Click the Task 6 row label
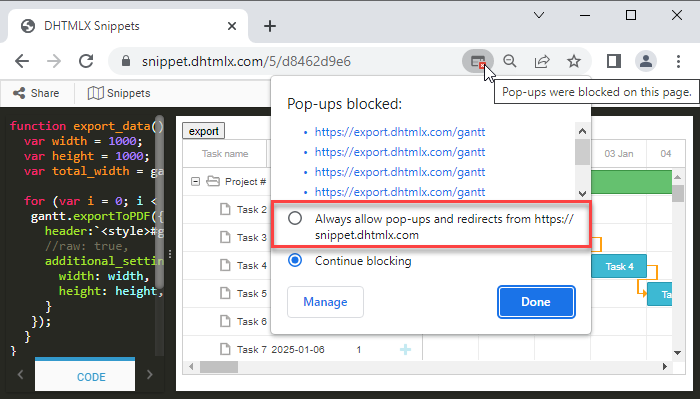 252,322
